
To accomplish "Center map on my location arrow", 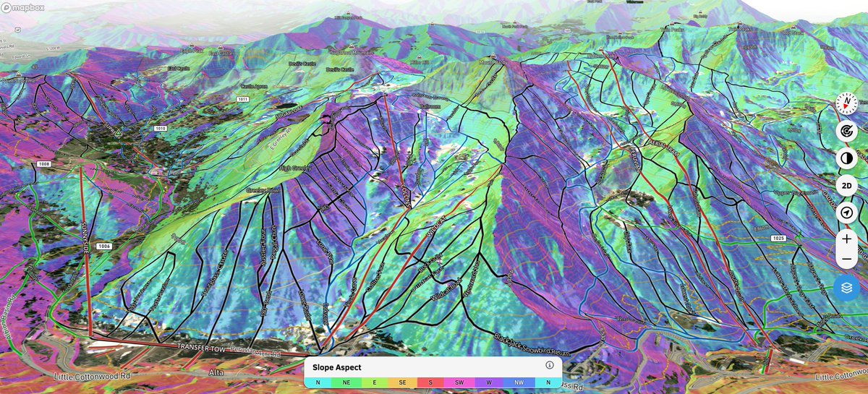I will (x=846, y=213).
